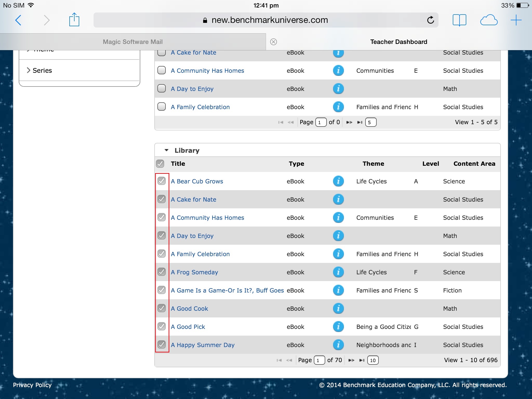Switch to Magic Software Mail tab
Image resolution: width=532 pixels, height=399 pixels.
133,42
